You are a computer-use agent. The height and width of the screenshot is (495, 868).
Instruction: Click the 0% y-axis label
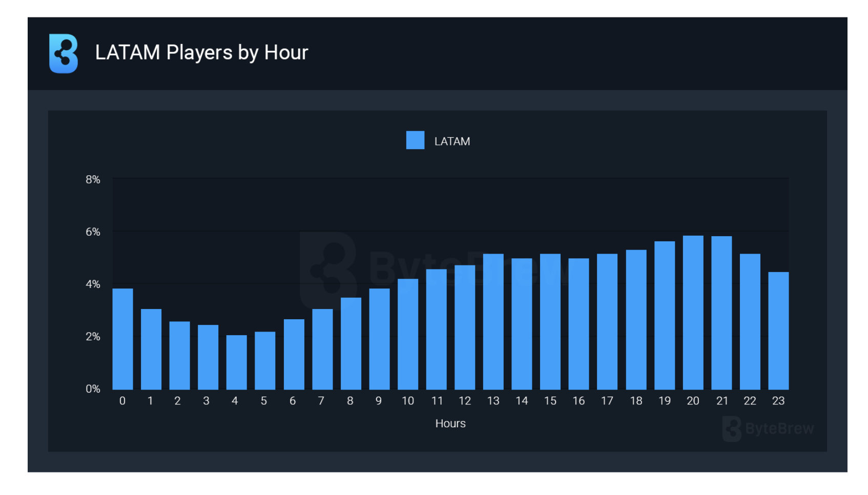(93, 389)
